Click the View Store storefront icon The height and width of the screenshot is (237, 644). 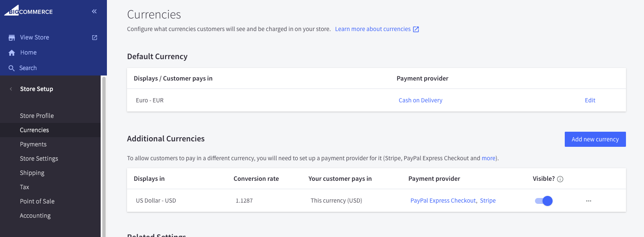click(x=12, y=38)
